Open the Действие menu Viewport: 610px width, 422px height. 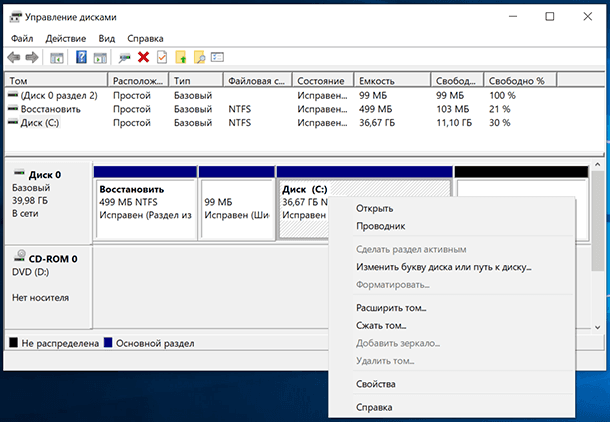[66, 37]
